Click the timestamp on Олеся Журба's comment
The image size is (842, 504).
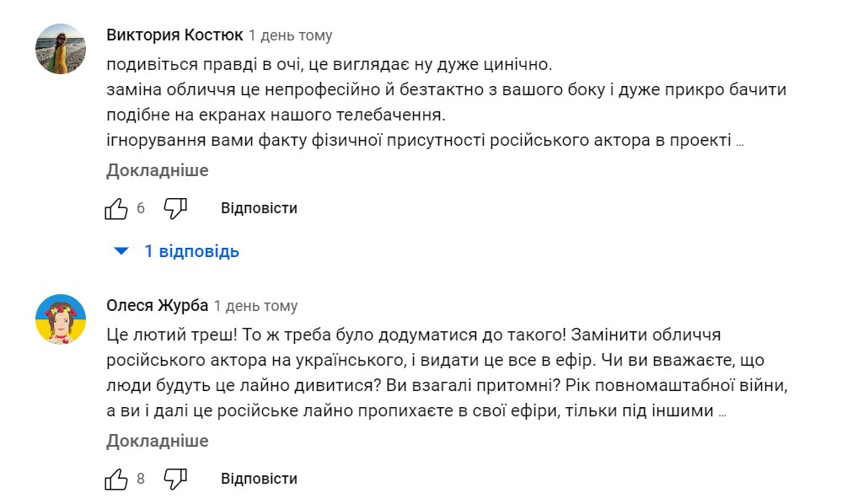click(x=255, y=306)
